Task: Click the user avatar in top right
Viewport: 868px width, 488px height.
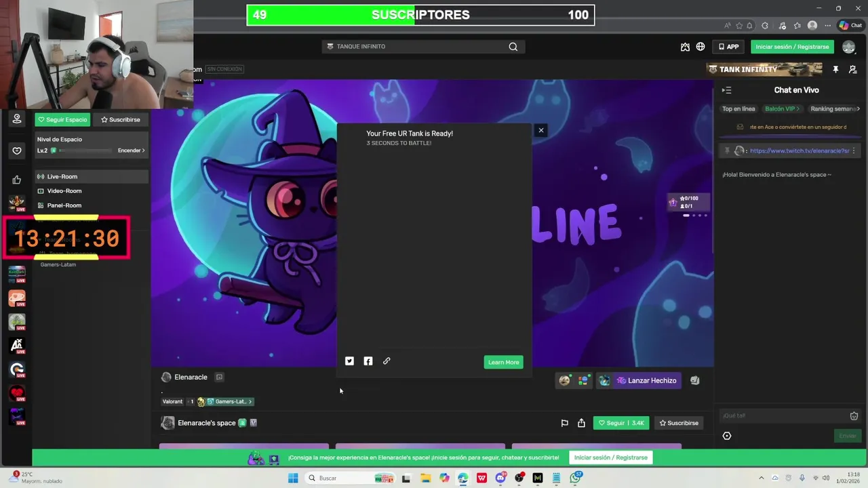Action: [848, 47]
